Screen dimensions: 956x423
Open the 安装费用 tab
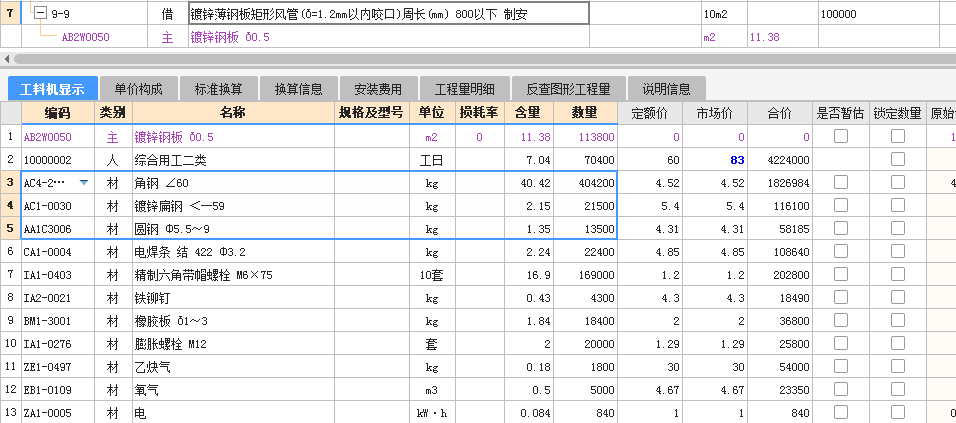click(378, 89)
